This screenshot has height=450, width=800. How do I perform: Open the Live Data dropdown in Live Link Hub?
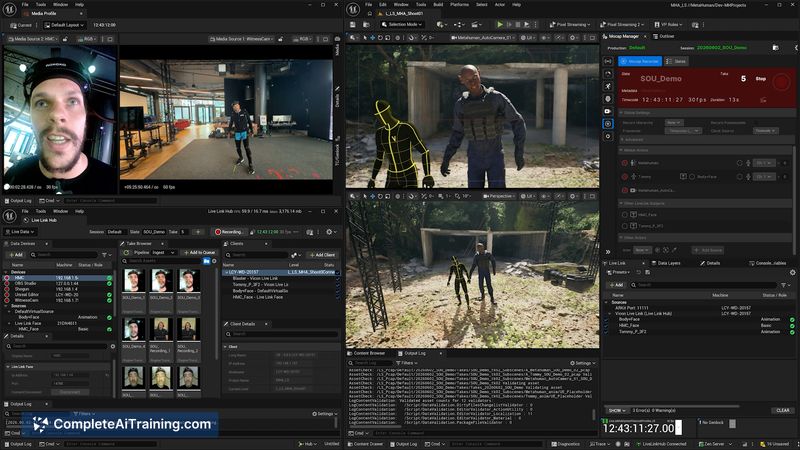click(20, 232)
